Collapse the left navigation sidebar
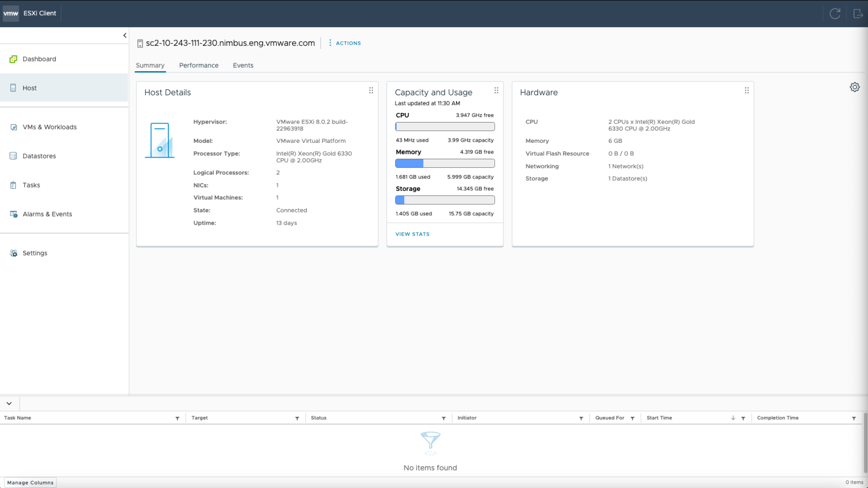The image size is (868, 488). (125, 36)
